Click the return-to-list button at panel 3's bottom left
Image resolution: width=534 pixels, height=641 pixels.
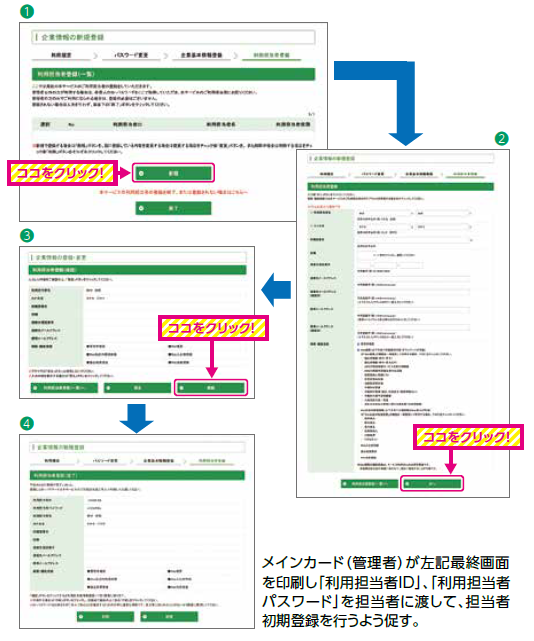coord(64,388)
